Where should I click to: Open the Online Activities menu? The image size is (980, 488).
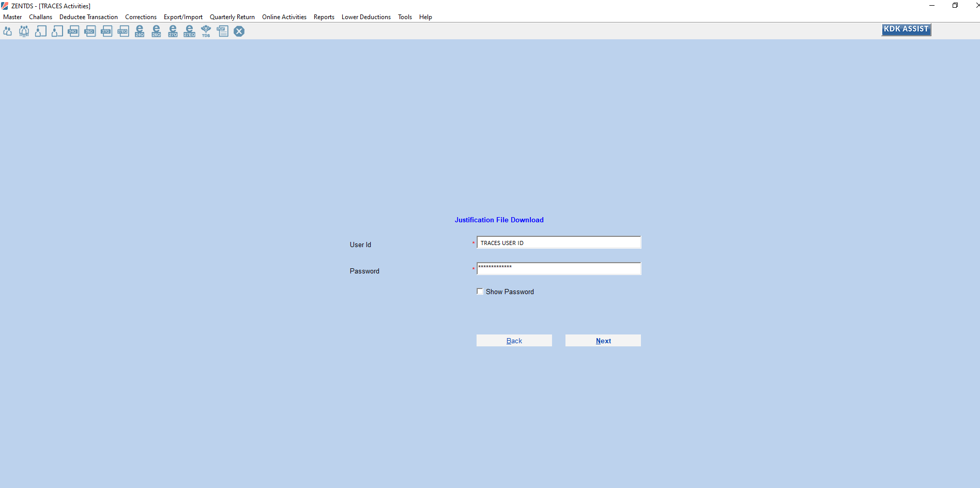click(284, 17)
